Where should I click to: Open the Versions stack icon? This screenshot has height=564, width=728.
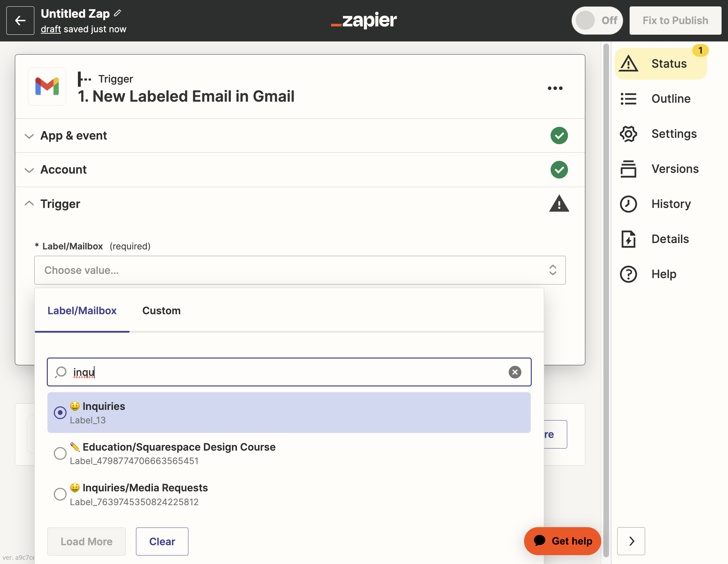629,169
